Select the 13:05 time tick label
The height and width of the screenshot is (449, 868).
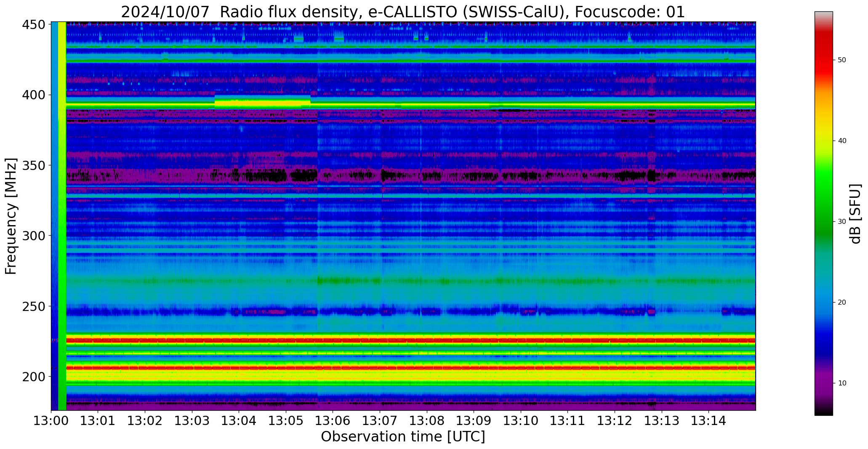[x=286, y=420]
